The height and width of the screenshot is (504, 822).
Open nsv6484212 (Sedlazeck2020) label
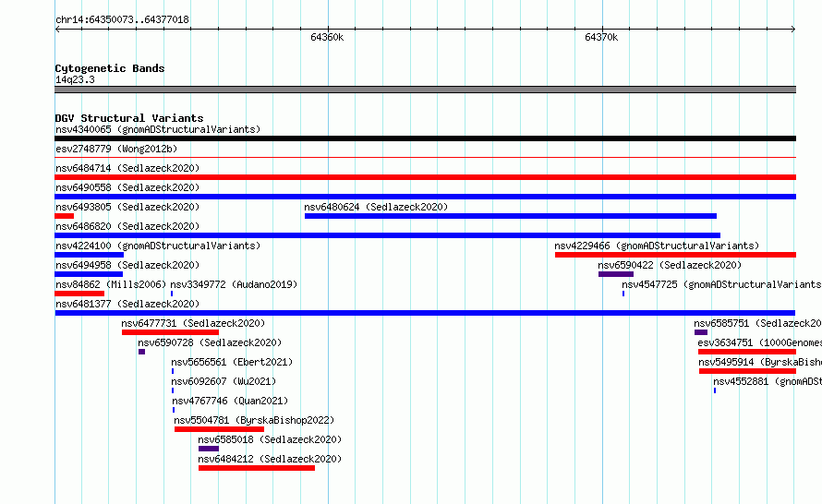click(270, 459)
